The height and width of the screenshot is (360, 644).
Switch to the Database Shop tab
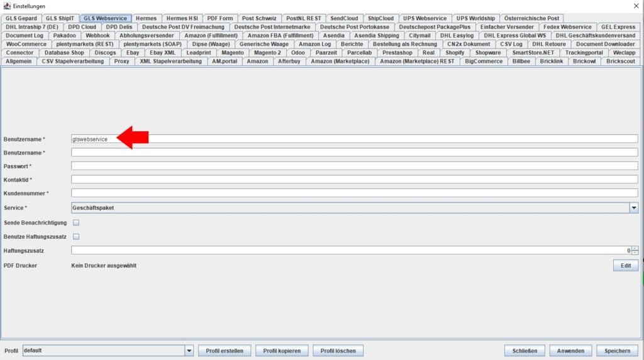(x=64, y=53)
